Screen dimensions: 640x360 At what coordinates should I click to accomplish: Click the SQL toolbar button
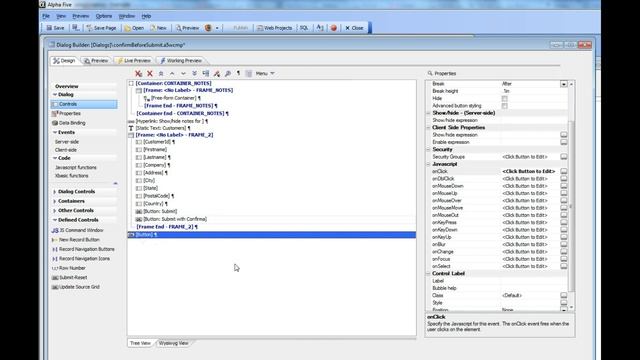(304, 28)
